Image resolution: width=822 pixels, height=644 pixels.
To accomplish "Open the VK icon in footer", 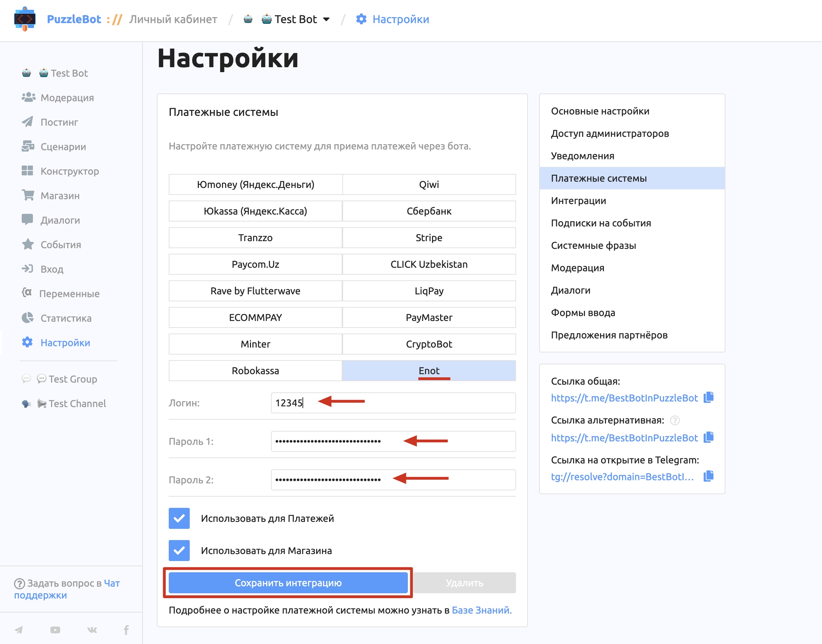I will click(92, 630).
